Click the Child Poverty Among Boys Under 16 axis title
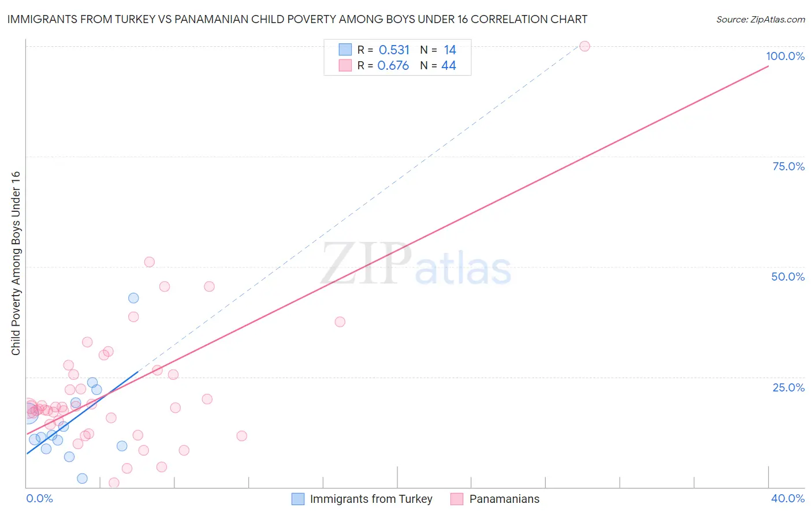The width and height of the screenshot is (812, 515). tap(16, 263)
